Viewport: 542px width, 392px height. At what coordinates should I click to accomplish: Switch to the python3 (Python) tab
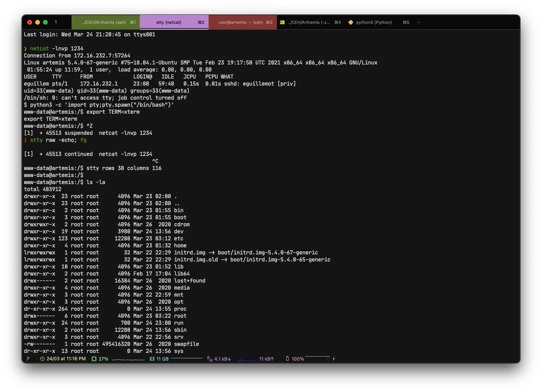[x=374, y=23]
